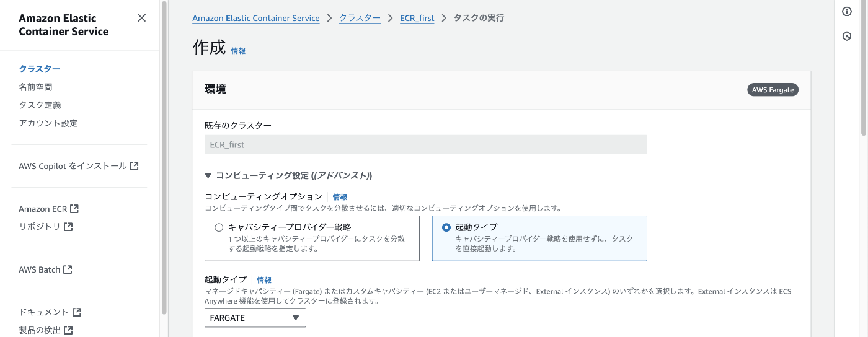Open AWS Batch sidebar link

click(45, 269)
